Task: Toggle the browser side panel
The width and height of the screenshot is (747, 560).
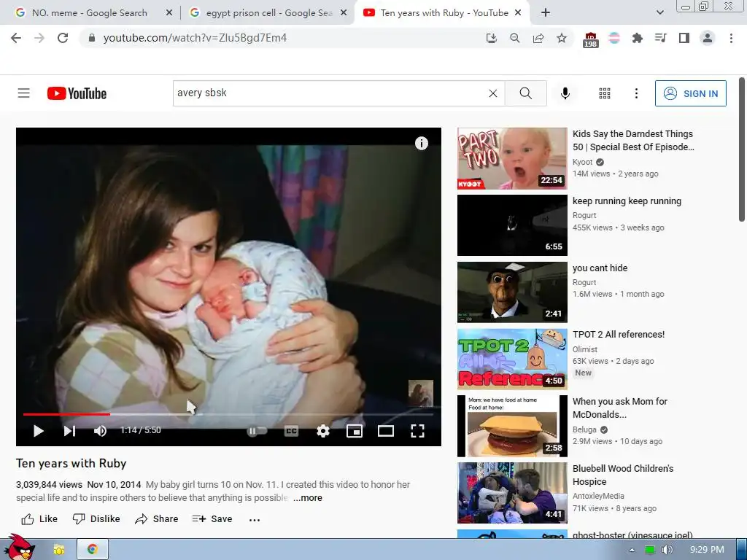Action: coord(684,38)
